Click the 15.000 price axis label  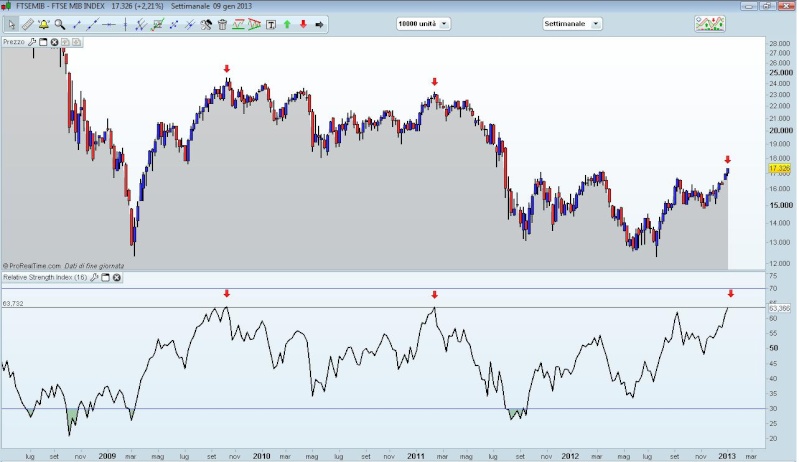coord(781,205)
